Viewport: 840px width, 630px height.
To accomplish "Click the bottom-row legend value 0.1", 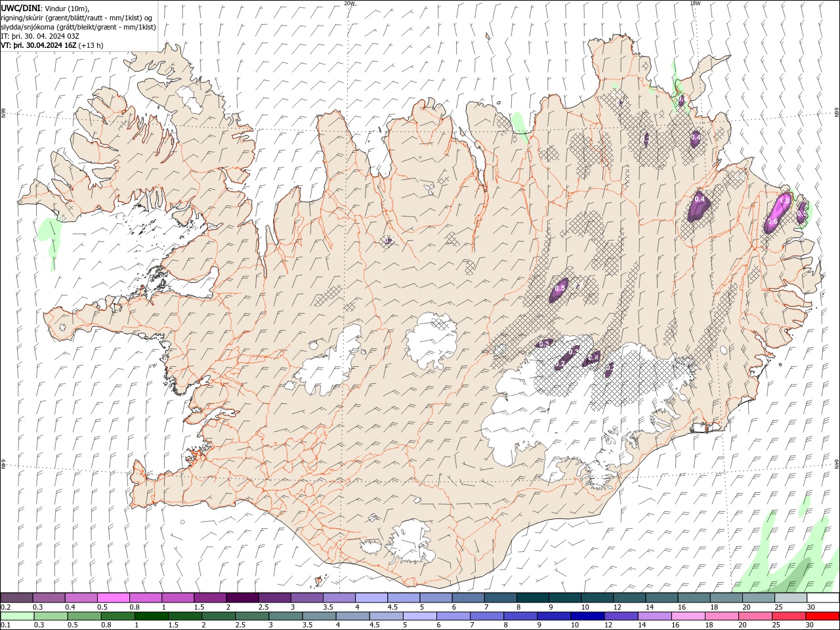I will pos(5,625).
